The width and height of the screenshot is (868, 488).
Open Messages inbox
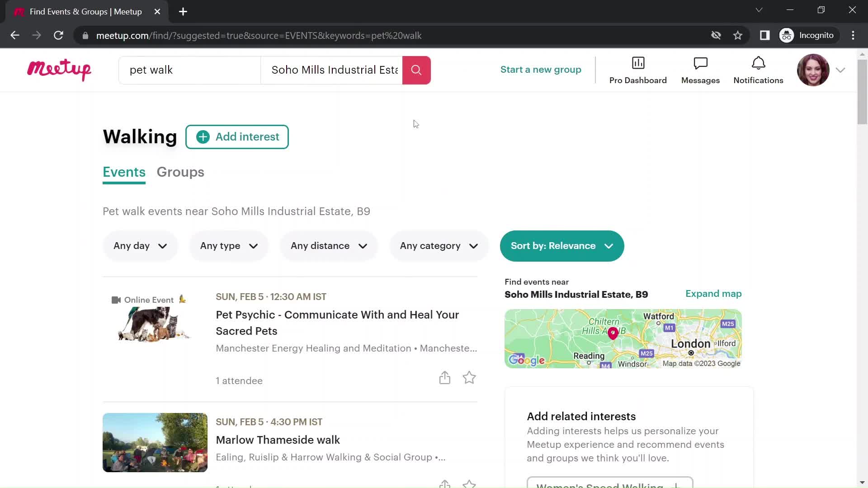point(700,70)
